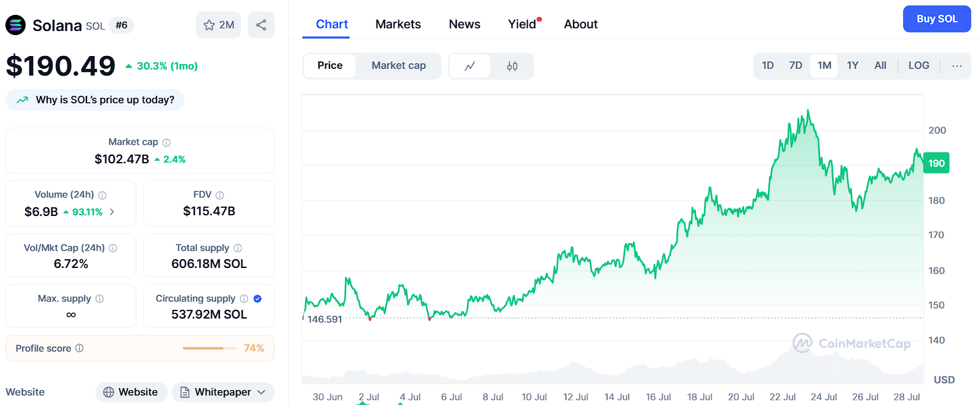Click the $115.47B FDV value
The image size is (980, 405).
[x=209, y=211]
